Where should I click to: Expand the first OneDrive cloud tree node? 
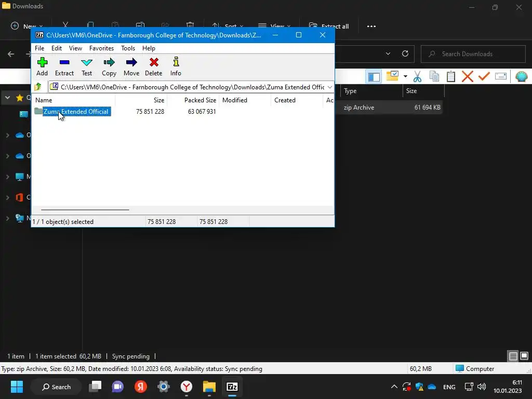(7, 135)
